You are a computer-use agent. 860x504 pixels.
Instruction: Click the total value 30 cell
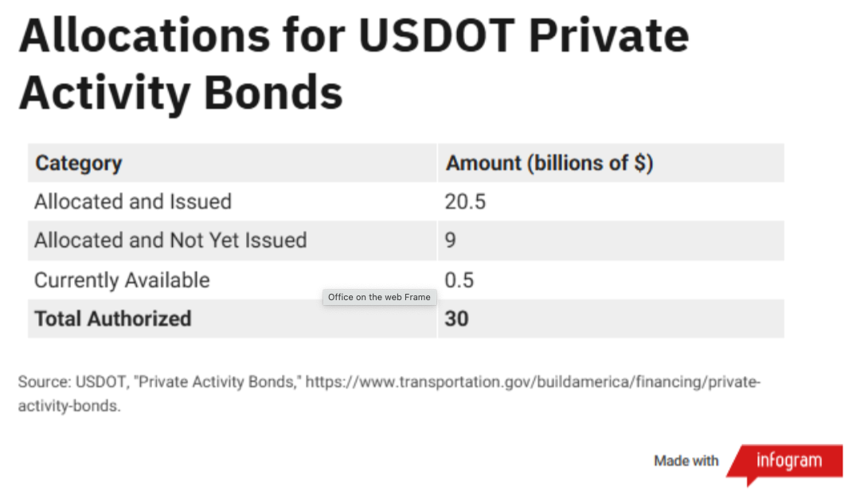tap(457, 318)
